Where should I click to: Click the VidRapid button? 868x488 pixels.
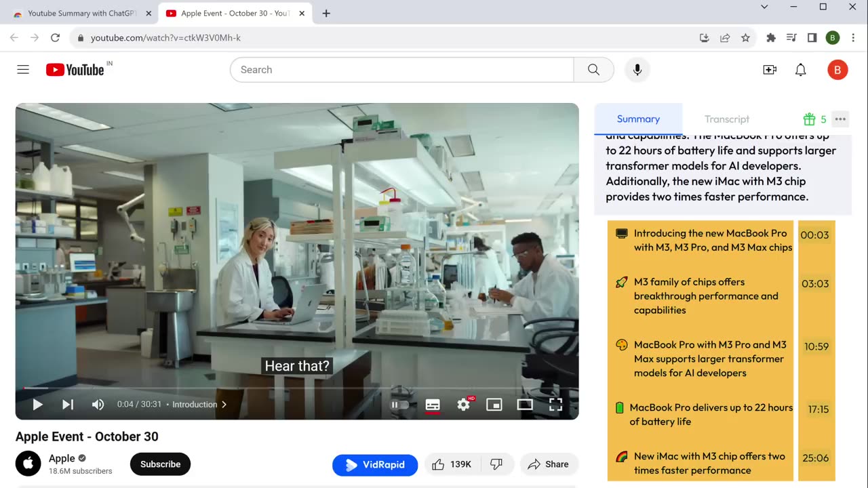point(375,464)
